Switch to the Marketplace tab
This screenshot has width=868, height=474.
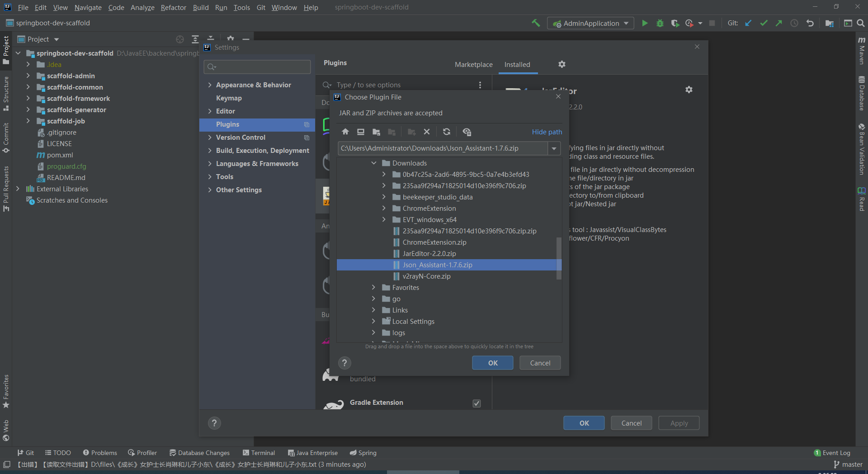[x=473, y=65]
